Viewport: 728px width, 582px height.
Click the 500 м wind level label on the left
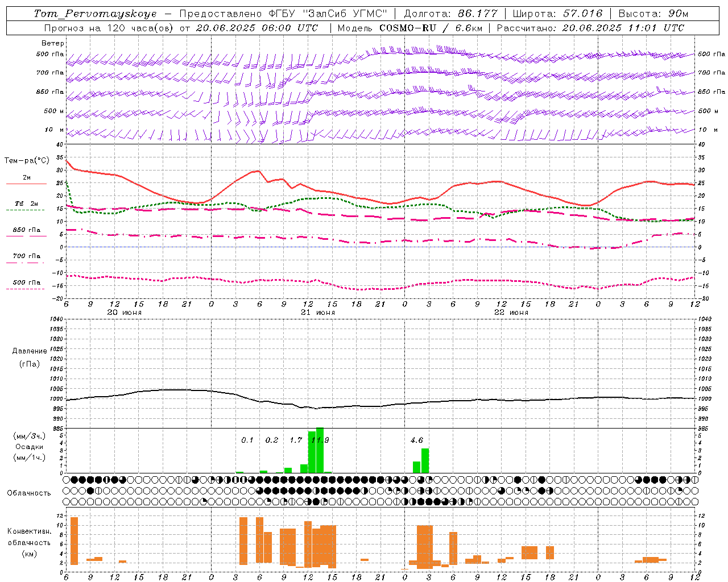pyautogui.click(x=54, y=111)
